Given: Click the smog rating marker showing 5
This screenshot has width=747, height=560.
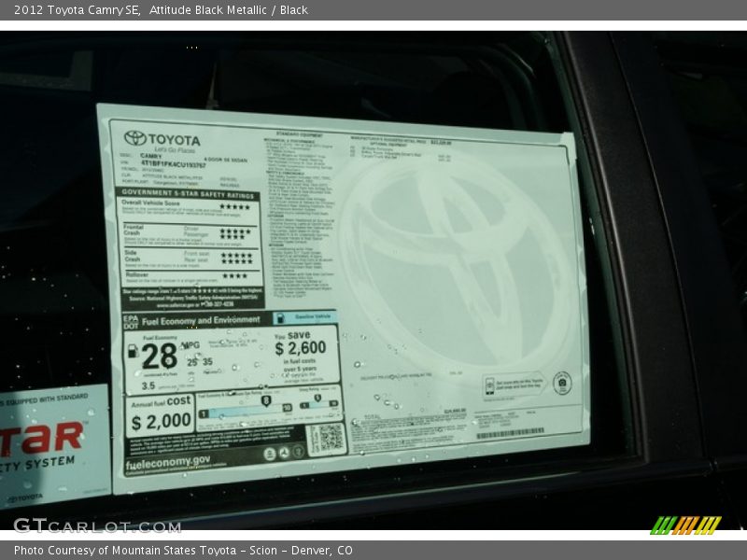Looking at the screenshot, I should point(317,399).
